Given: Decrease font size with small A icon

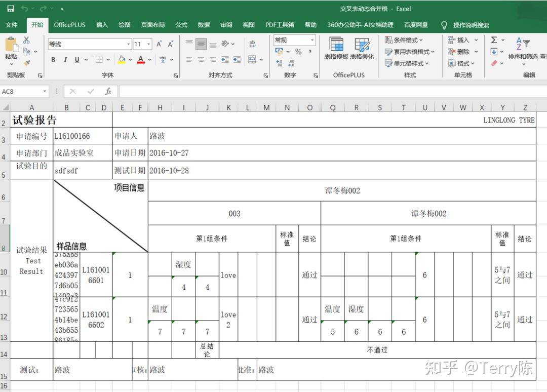Looking at the screenshot, I should click(x=170, y=44).
